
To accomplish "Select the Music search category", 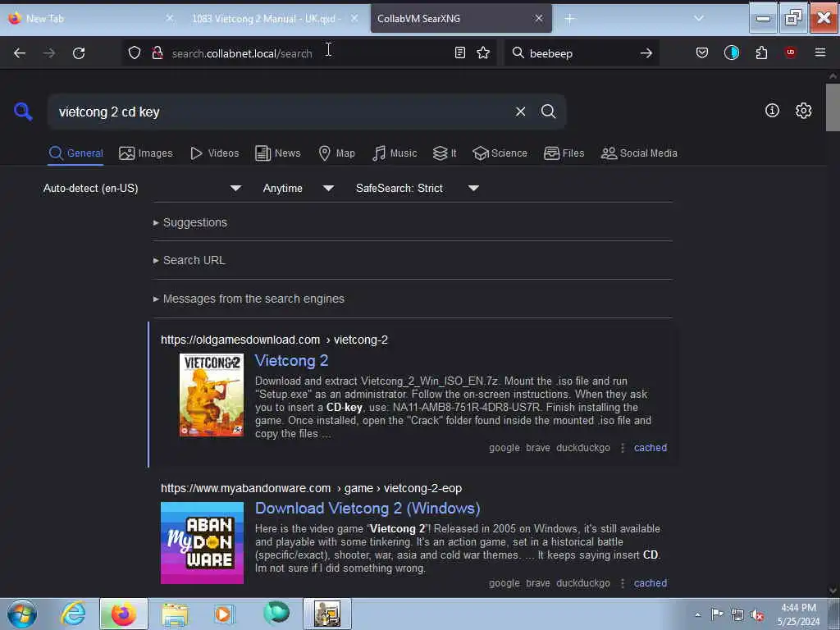I will pyautogui.click(x=395, y=153).
